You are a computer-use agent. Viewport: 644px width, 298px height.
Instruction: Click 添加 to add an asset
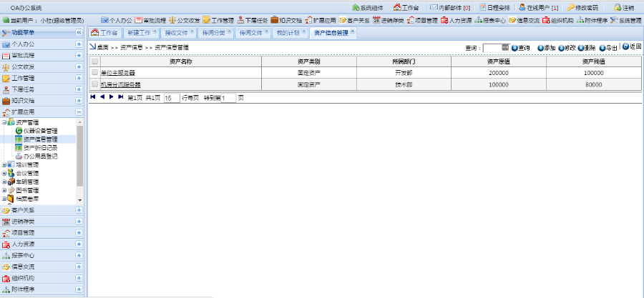click(x=547, y=48)
